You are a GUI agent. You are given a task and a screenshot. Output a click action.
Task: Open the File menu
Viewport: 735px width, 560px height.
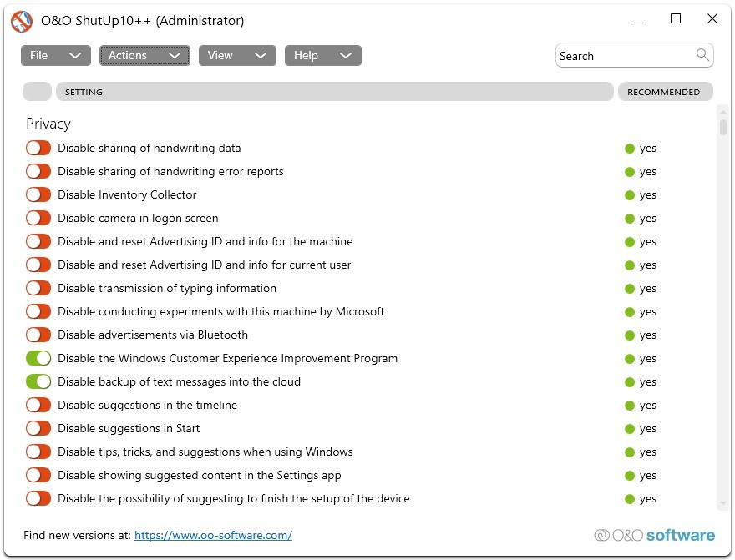click(x=55, y=56)
